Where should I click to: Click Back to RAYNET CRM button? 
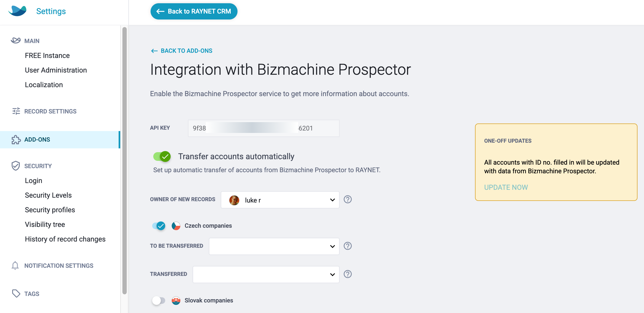tap(194, 11)
